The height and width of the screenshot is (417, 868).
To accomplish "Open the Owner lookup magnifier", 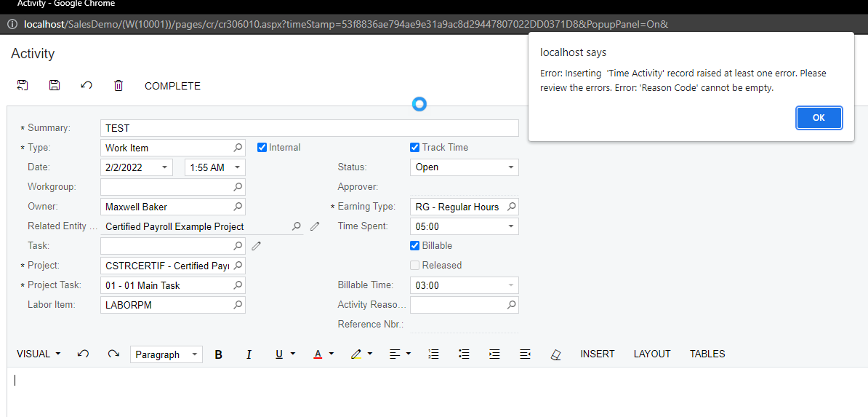I will pos(238,207).
